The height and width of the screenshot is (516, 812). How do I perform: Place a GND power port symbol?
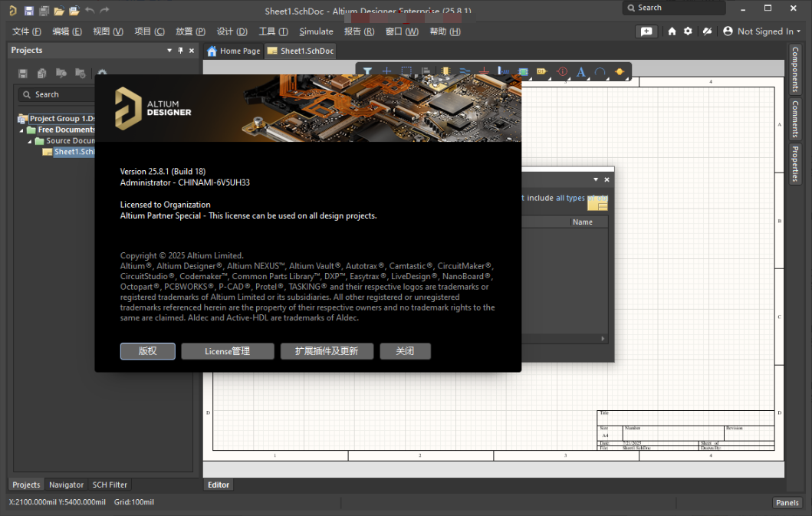(x=484, y=71)
